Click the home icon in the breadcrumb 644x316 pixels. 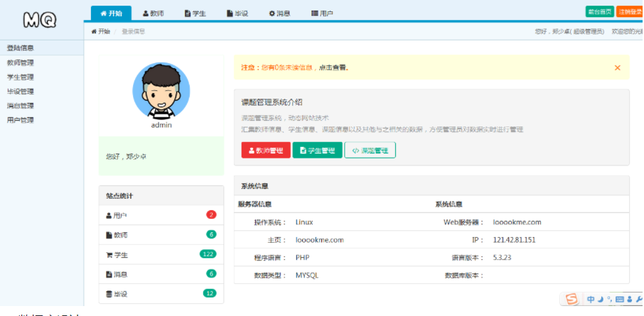[94, 31]
